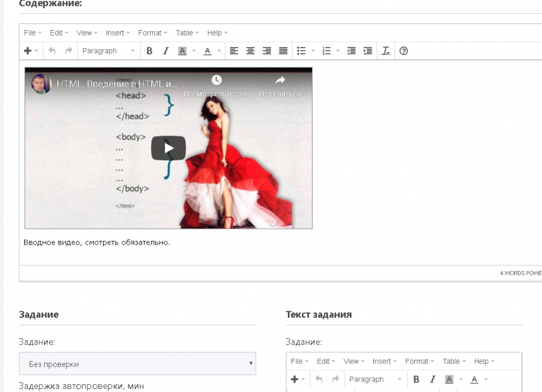Insert a numbered list in content editor
The width and height of the screenshot is (542, 392).
(x=326, y=51)
